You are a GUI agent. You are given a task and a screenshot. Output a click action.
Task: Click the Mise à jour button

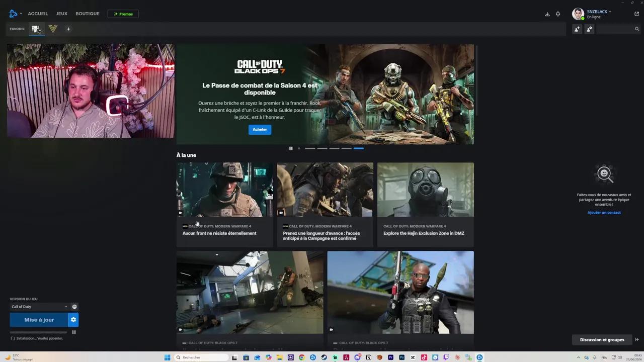[39, 320]
